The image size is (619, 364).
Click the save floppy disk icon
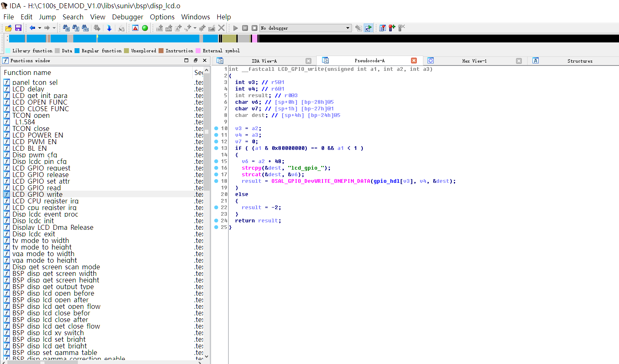pos(18,28)
